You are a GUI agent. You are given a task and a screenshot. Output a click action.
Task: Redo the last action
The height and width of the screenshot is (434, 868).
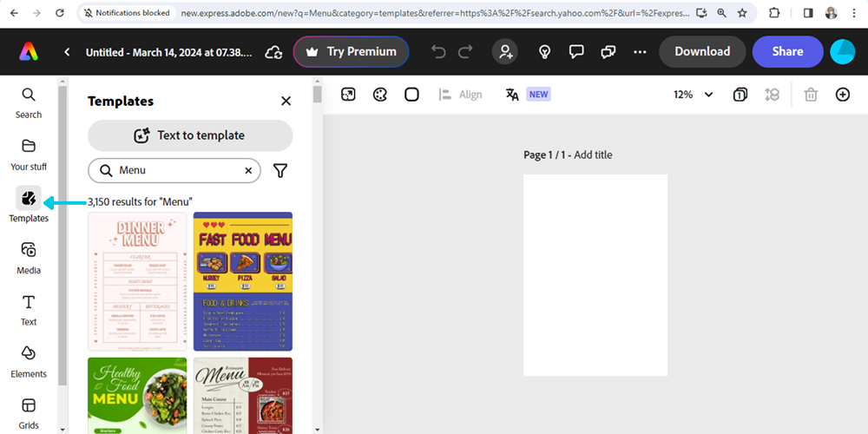465,52
